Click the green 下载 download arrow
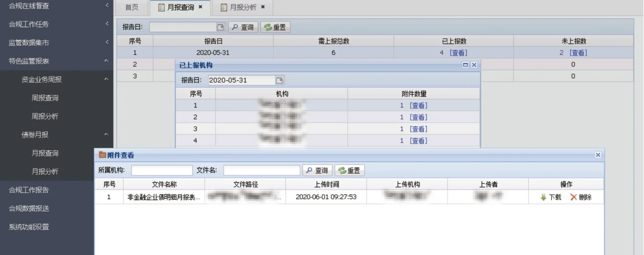 coord(544,197)
